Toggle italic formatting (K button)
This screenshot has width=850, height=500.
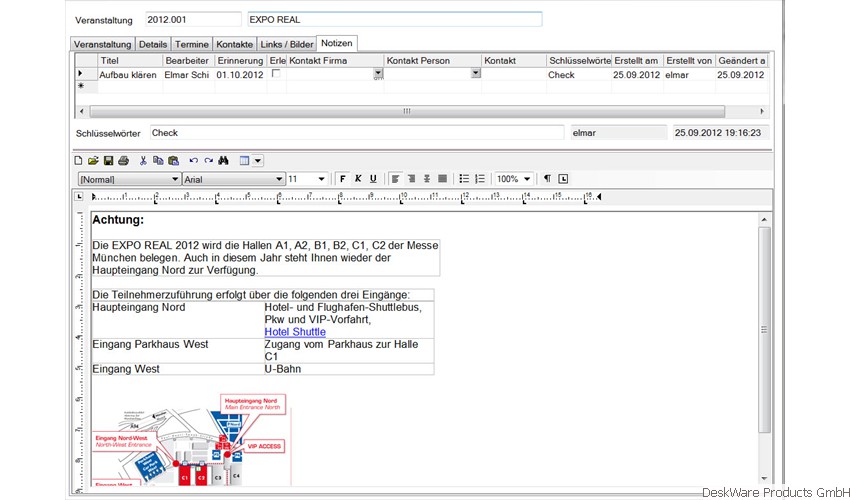coord(358,179)
